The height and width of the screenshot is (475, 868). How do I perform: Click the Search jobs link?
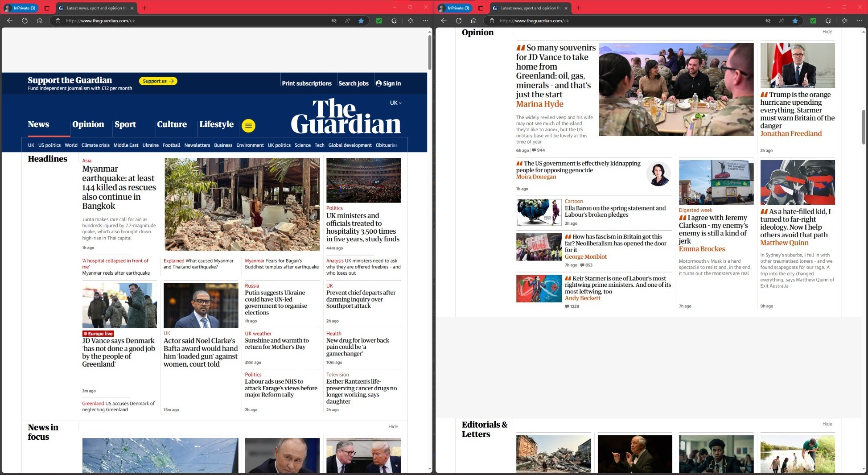(354, 83)
